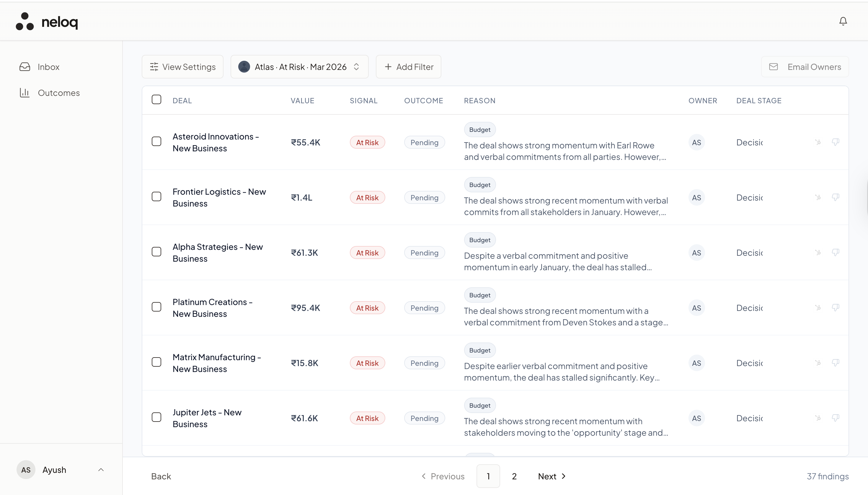The height and width of the screenshot is (495, 868).
Task: Open the View Settings options
Action: click(183, 67)
